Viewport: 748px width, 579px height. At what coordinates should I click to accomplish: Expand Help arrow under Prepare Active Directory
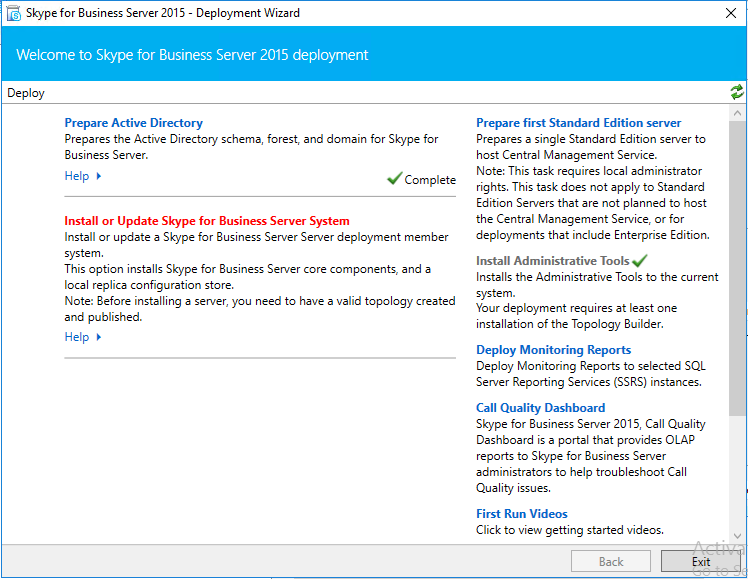(99, 176)
